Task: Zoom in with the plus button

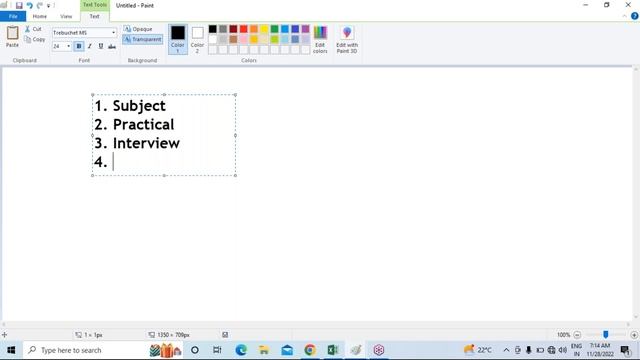Action: pos(634,335)
